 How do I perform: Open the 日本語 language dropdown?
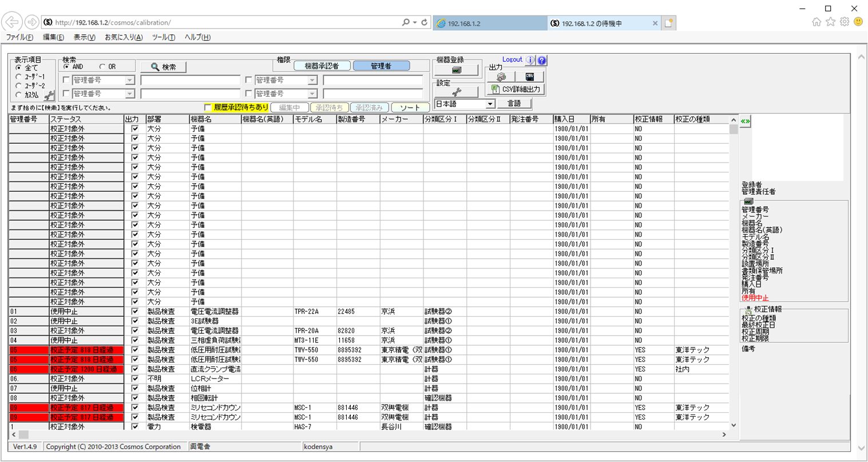click(490, 104)
